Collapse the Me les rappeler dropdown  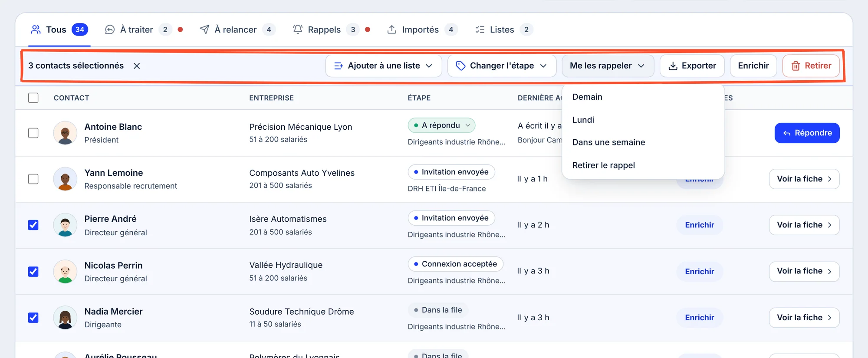[608, 66]
